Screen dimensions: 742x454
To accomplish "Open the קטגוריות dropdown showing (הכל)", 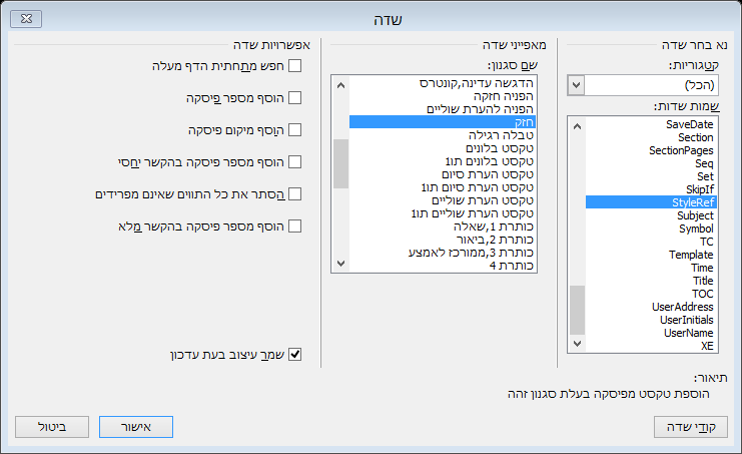I will click(x=575, y=86).
